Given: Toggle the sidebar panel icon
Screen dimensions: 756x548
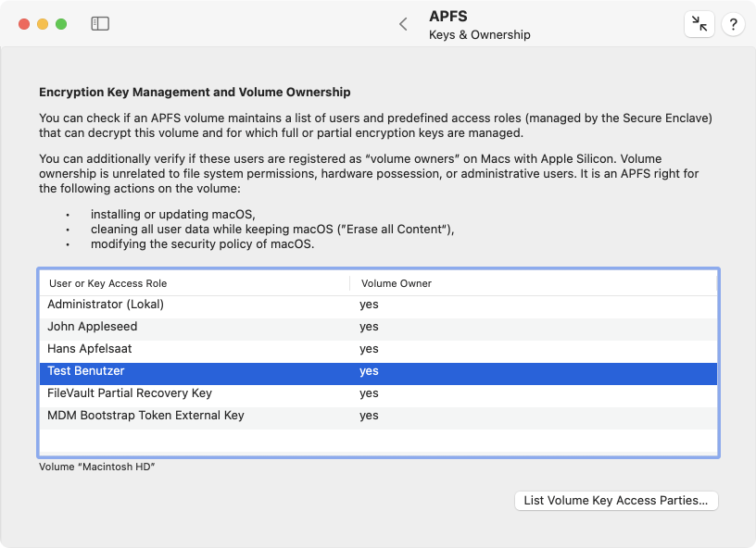Looking at the screenshot, I should pos(100,23).
